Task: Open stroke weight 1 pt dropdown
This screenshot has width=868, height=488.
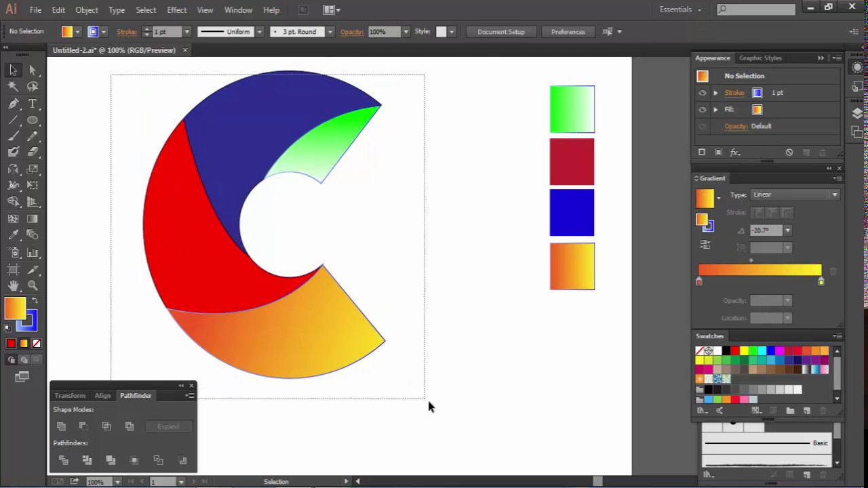Action: tap(187, 32)
